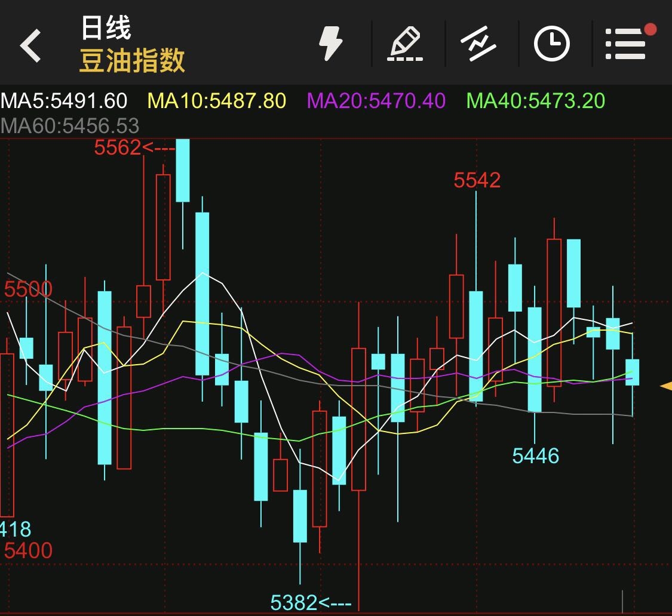This screenshot has width=672, height=616.
Task: Tap the 5382 lowest price label
Action: click(x=294, y=603)
